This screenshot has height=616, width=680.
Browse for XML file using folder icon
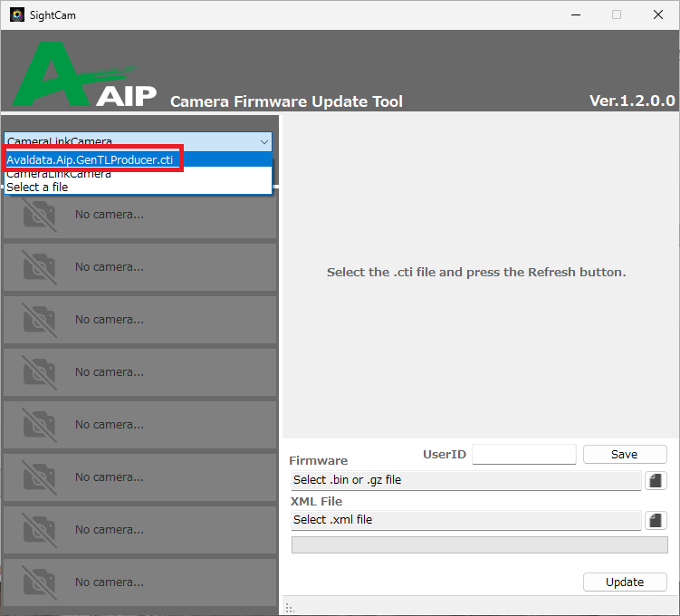656,520
